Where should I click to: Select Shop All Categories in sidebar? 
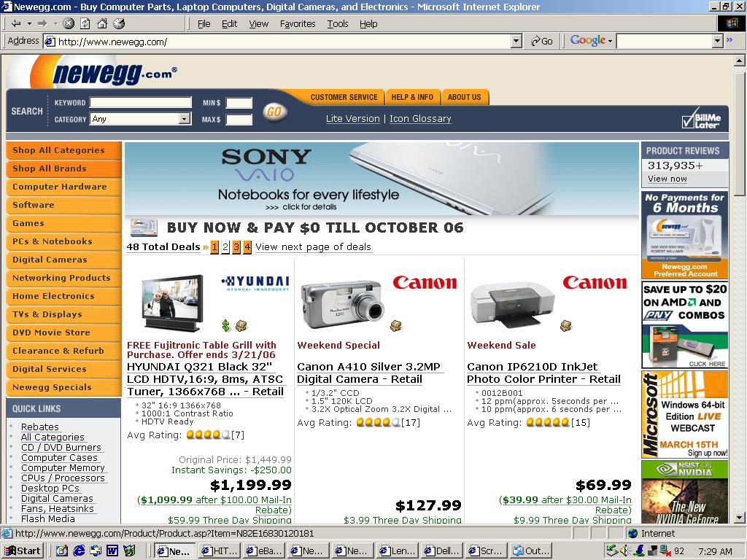tap(64, 150)
